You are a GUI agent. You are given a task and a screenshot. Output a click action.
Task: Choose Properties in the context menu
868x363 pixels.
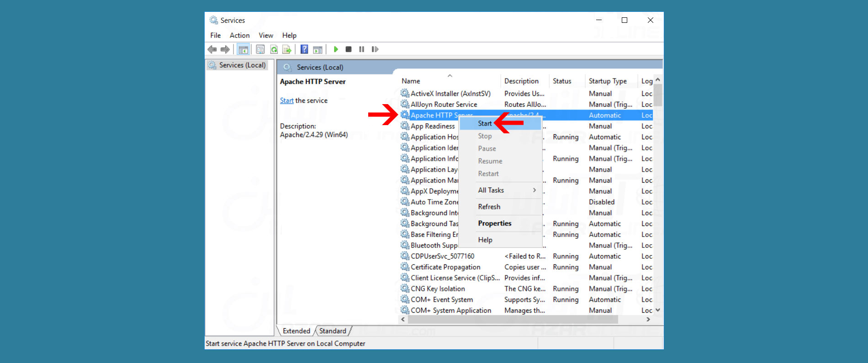(x=500, y=223)
